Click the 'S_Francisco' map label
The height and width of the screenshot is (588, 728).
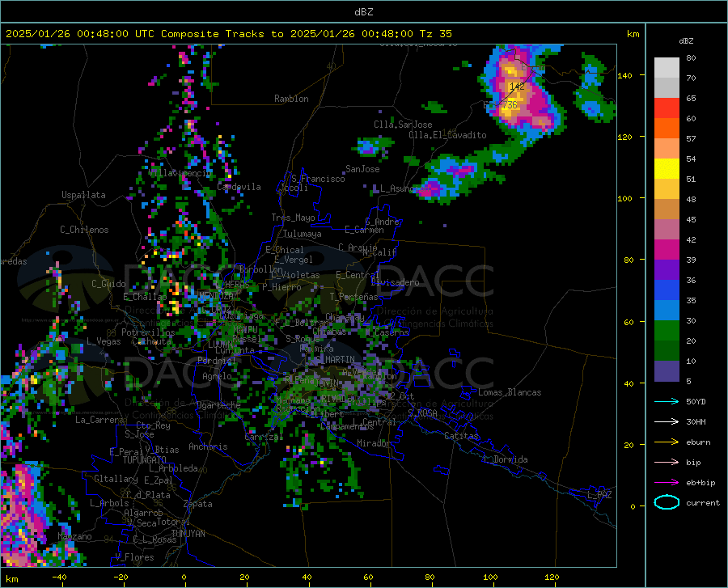tap(318, 179)
